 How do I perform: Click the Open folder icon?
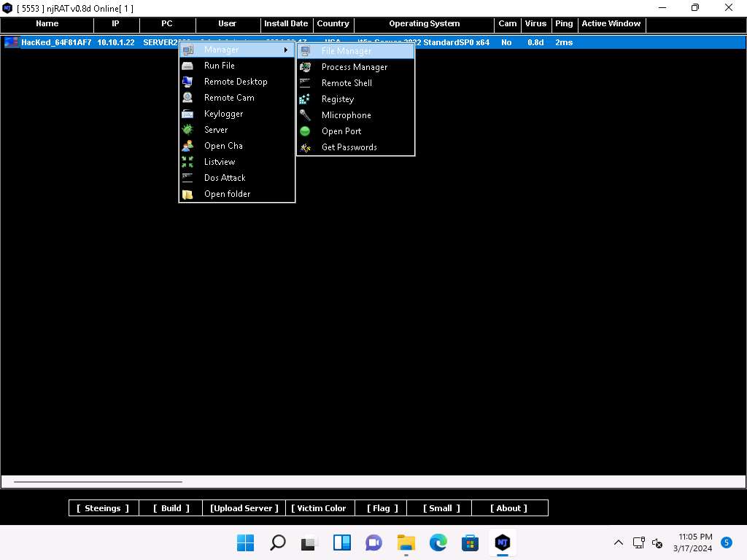click(x=187, y=194)
